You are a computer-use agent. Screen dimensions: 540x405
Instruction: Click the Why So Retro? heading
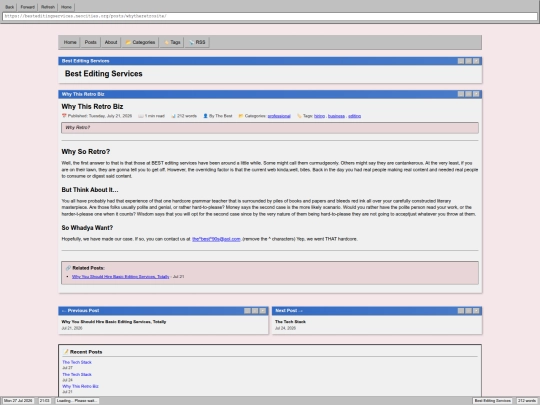(86, 152)
